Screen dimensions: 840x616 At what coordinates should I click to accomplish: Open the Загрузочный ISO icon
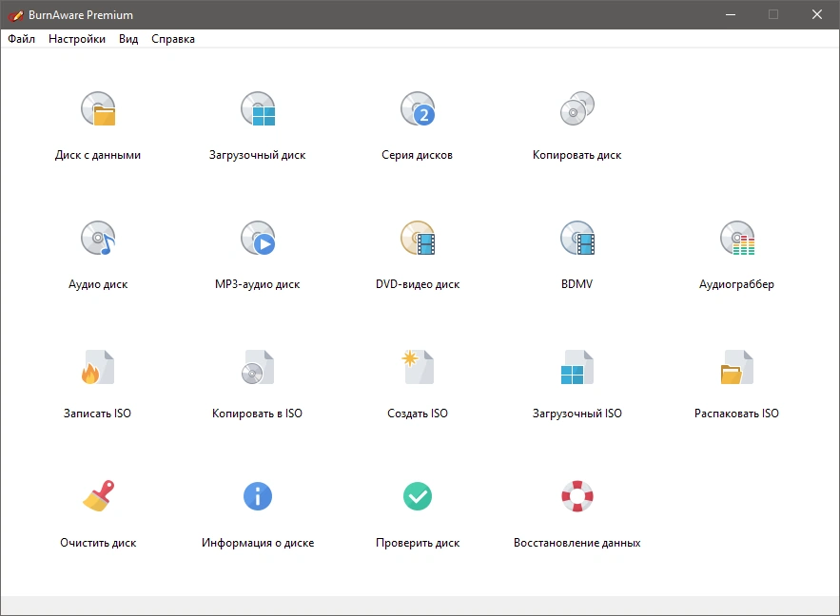(x=576, y=367)
